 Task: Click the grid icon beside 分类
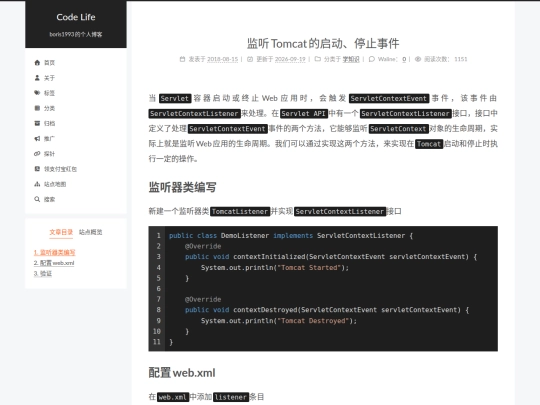point(37,108)
